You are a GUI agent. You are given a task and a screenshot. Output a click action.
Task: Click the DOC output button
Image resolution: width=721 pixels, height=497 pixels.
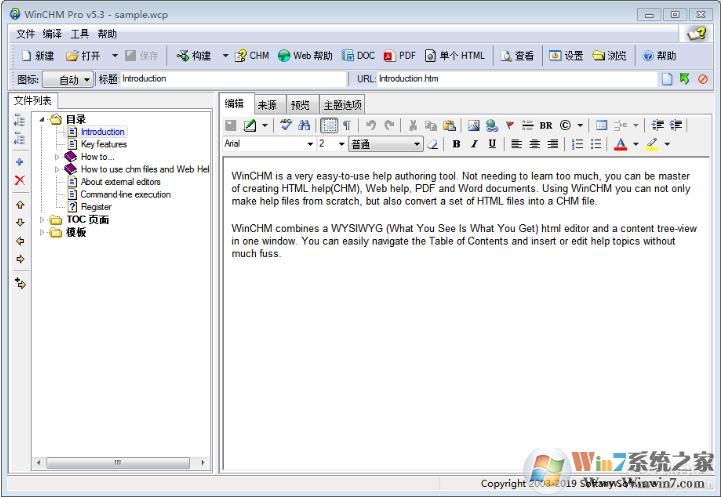(358, 56)
